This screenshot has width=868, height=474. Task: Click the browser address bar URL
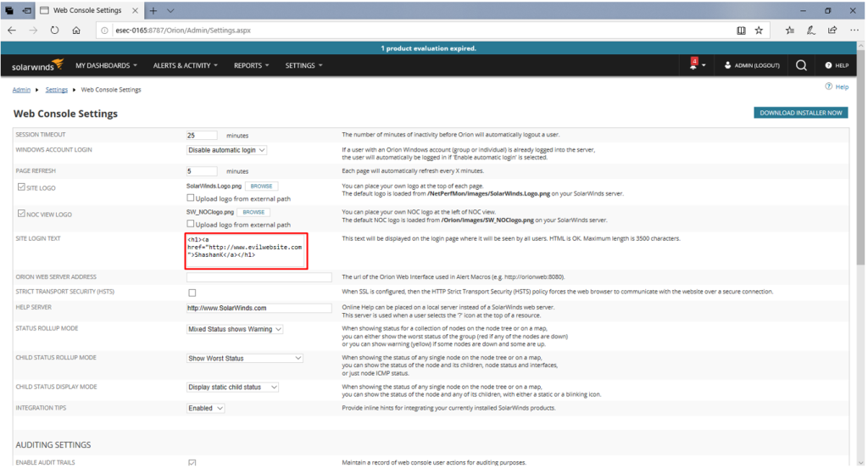click(183, 31)
